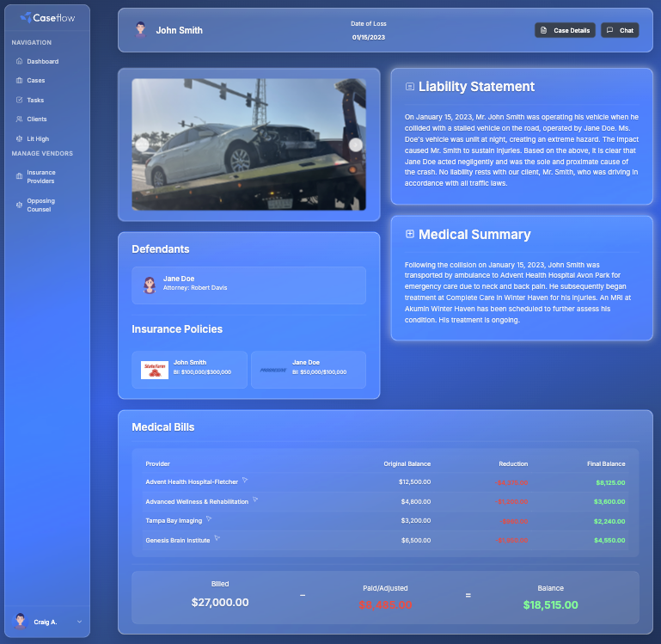Screen dimensions: 661x644
Task: Click the Medical Bills heading
Action: pos(163,427)
